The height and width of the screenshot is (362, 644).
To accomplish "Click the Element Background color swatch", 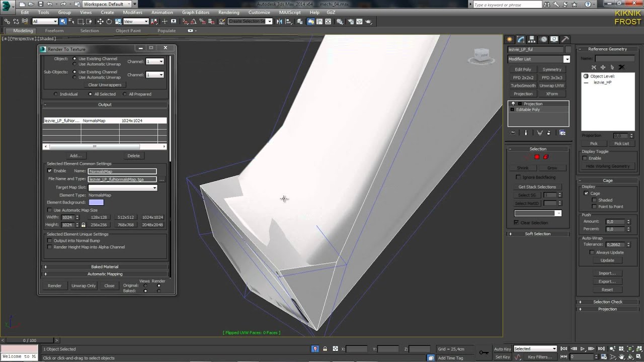I will 96,203.
